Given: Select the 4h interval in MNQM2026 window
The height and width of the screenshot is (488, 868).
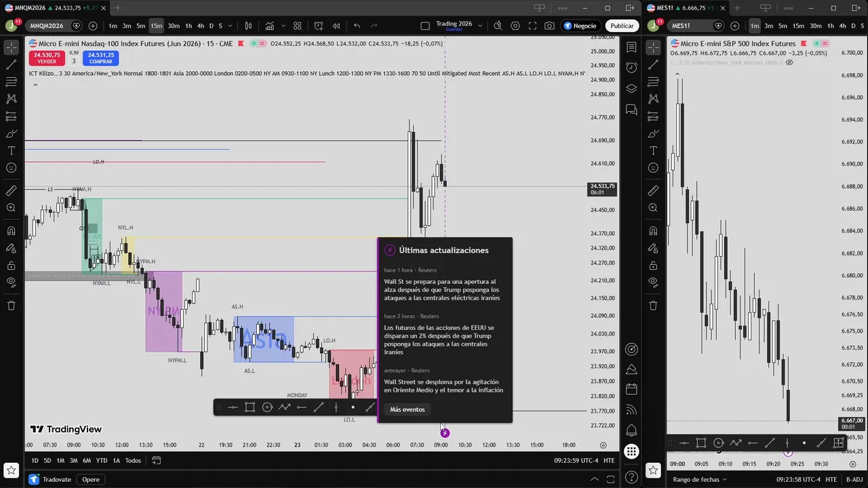Looking at the screenshot, I should tap(200, 26).
